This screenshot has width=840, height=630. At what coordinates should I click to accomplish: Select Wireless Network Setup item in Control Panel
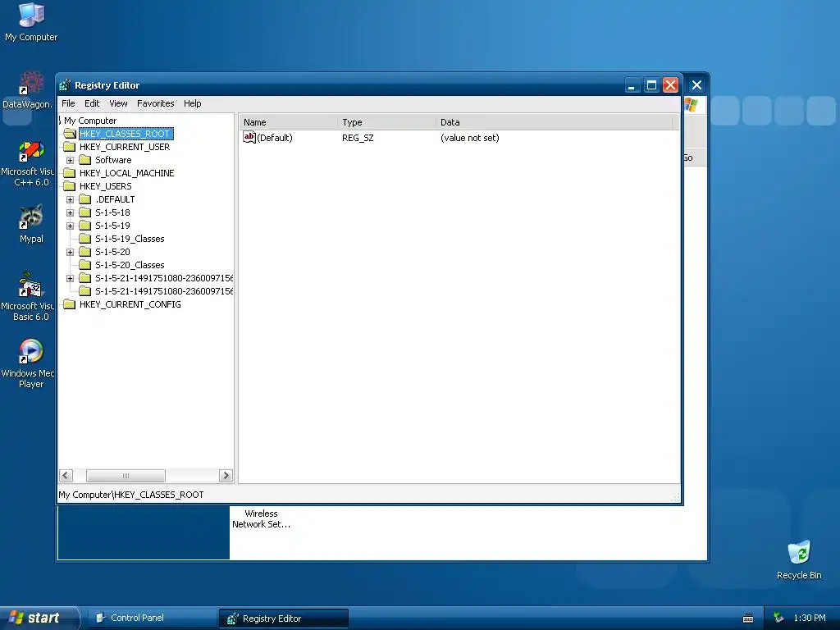pos(261,518)
